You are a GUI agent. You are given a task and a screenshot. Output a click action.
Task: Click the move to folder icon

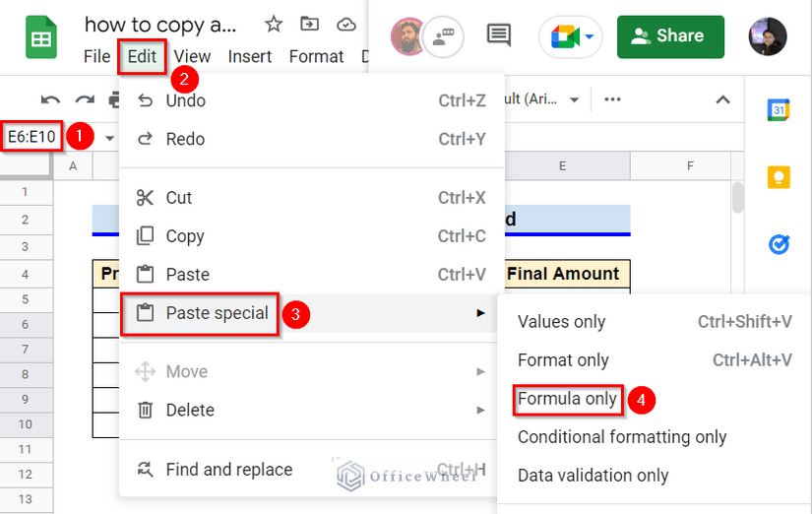point(310,24)
